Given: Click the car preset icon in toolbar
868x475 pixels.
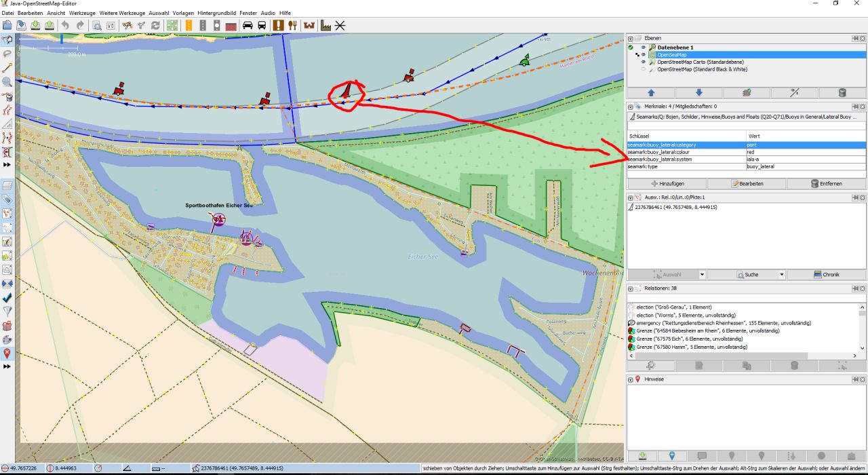Looking at the screenshot, I should point(248,25).
